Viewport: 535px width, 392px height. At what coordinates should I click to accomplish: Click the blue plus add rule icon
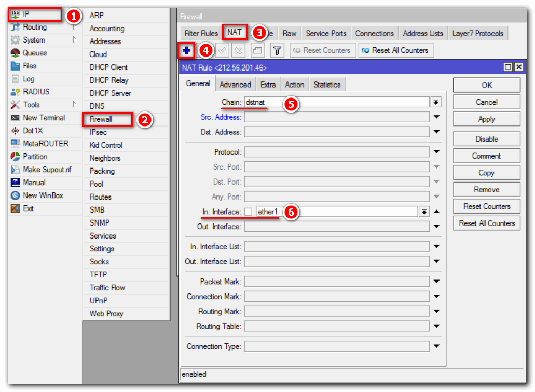[187, 50]
